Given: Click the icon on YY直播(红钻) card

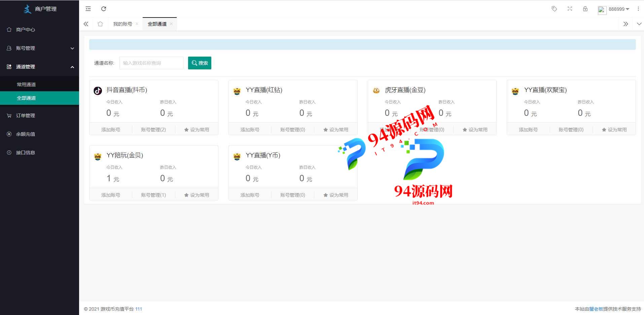Looking at the screenshot, I should coord(237,91).
